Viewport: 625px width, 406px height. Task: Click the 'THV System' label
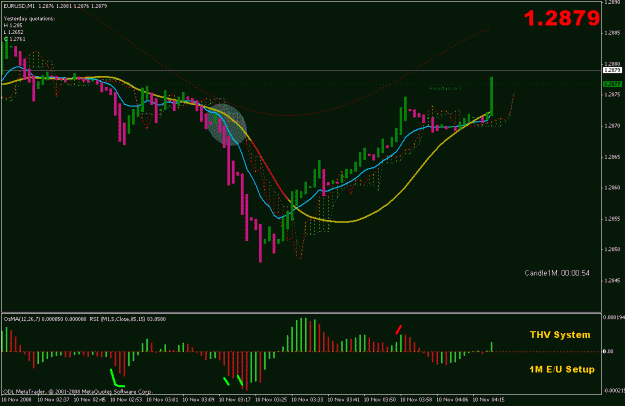[x=560, y=335]
